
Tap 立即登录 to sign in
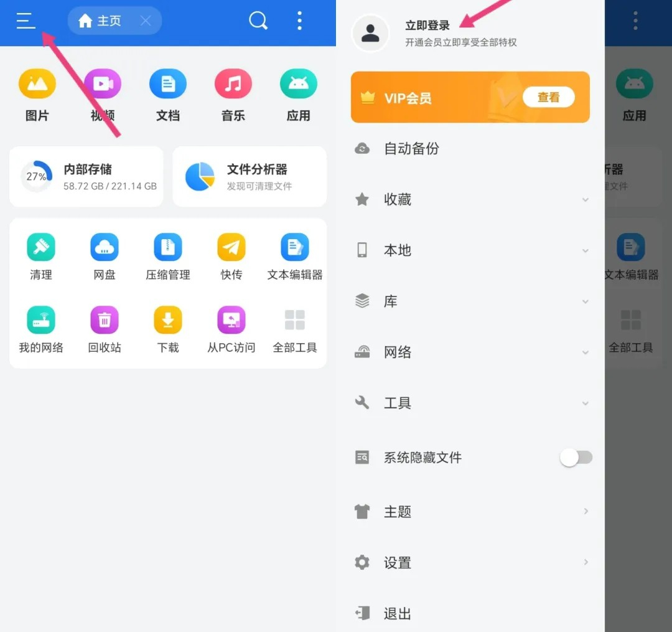(427, 26)
